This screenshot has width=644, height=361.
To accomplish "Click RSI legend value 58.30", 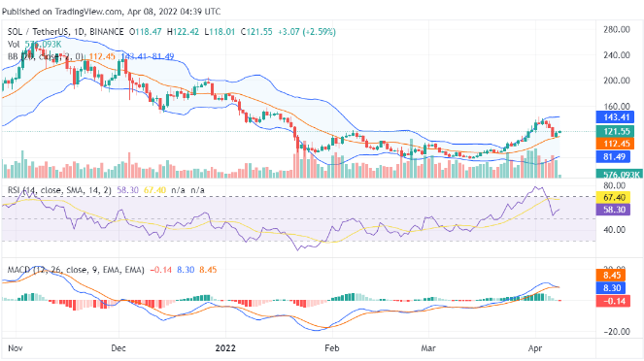I will click(128, 190).
